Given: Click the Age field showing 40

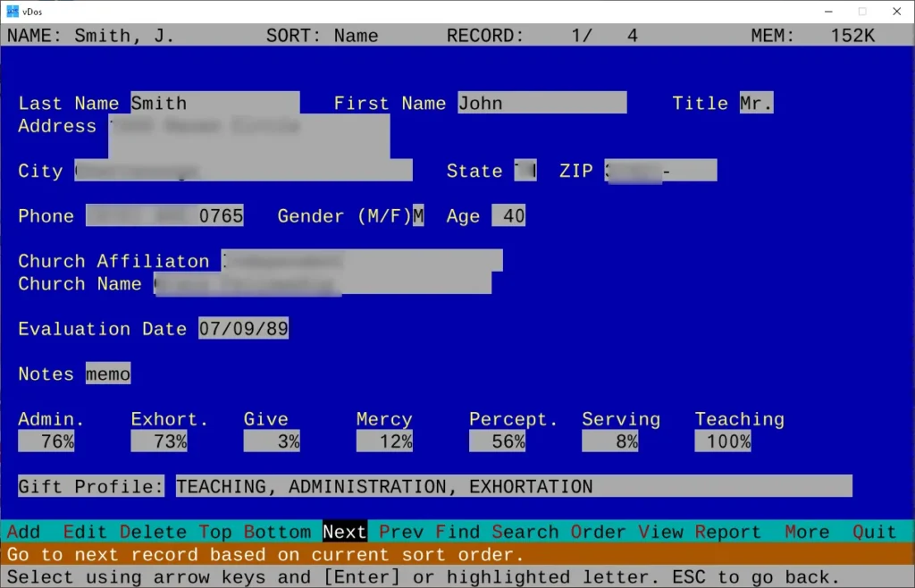Looking at the screenshot, I should 508,216.
